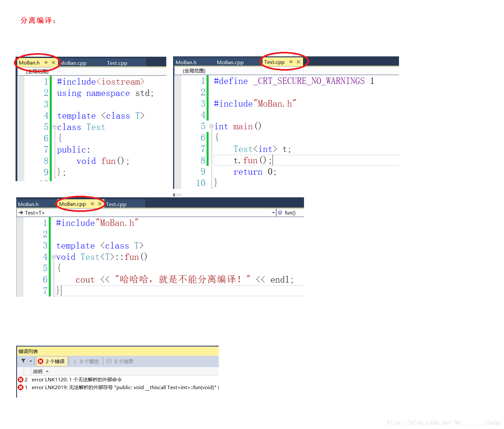Image resolution: width=504 pixels, height=429 pixels.
Task: Sort by the 说明 column header
Action: 38,371
